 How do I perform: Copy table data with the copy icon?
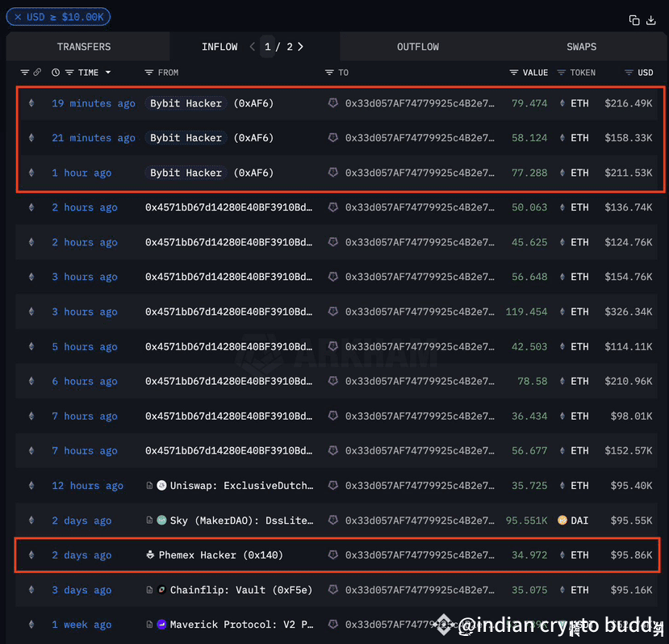pyautogui.click(x=634, y=20)
